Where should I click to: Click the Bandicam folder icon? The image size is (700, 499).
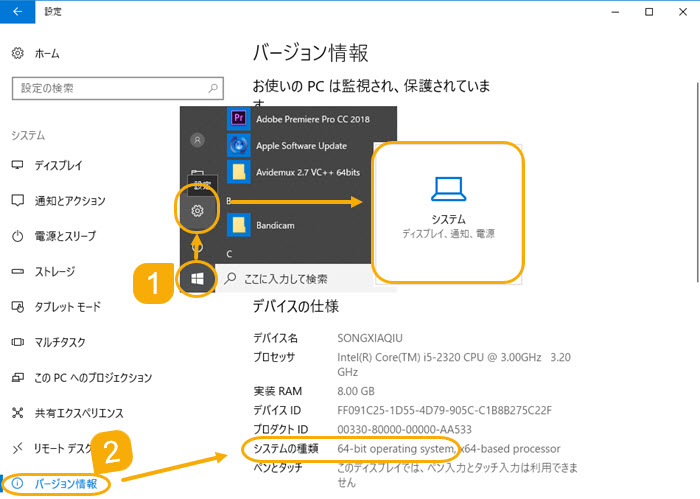pyautogui.click(x=239, y=225)
